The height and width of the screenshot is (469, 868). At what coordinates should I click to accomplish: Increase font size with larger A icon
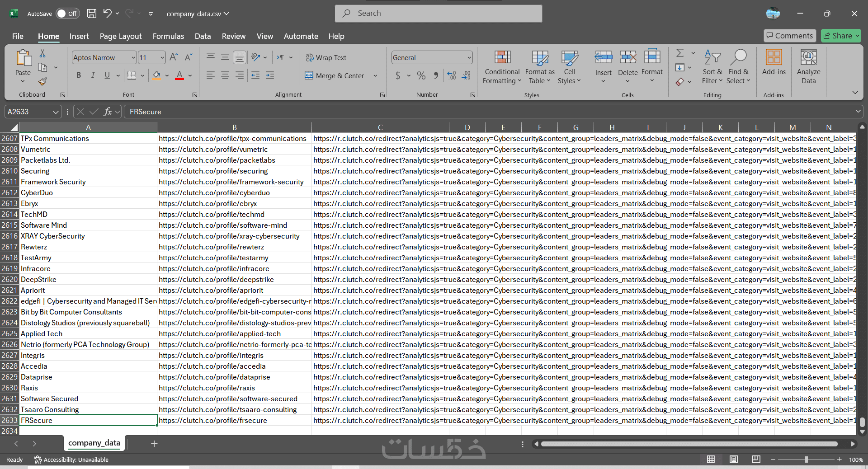(x=174, y=57)
